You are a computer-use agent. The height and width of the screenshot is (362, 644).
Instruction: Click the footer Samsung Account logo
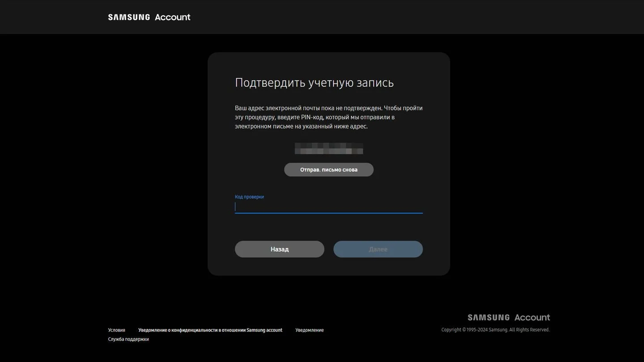click(x=509, y=317)
